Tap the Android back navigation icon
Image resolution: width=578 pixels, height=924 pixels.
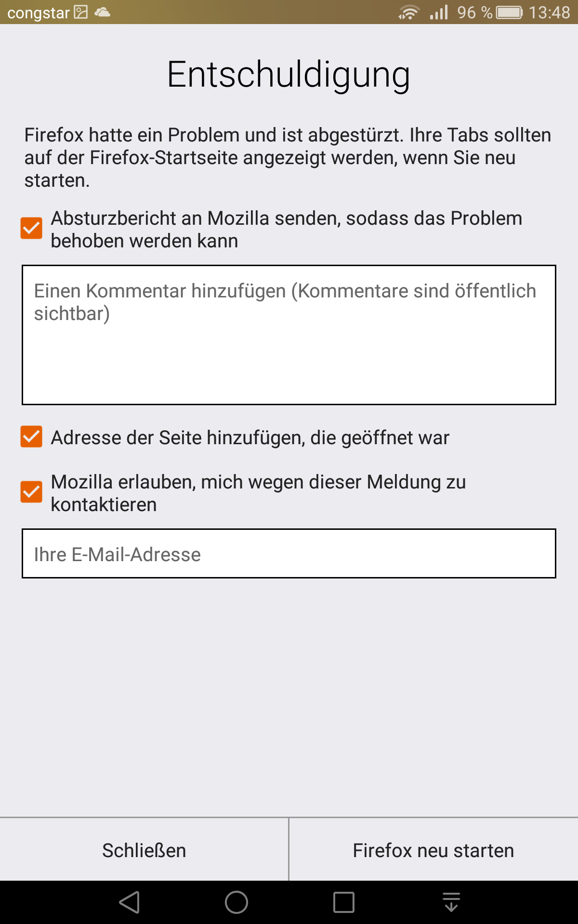coord(130,902)
